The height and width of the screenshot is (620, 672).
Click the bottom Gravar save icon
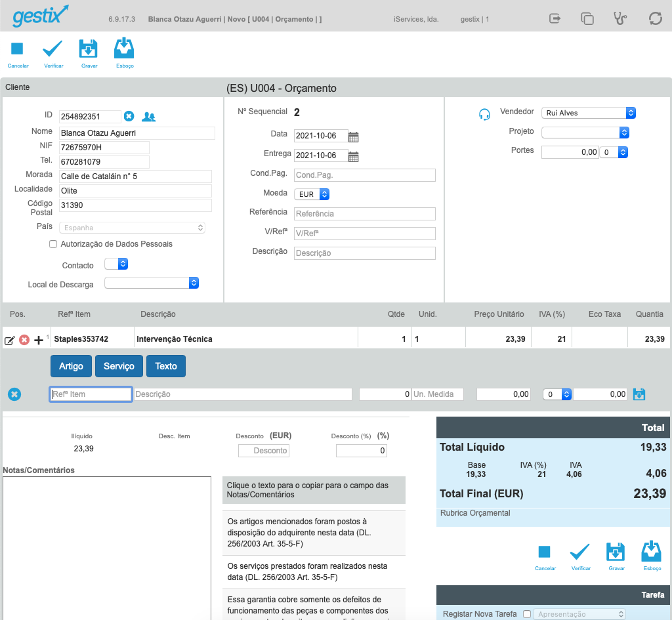[x=616, y=552]
